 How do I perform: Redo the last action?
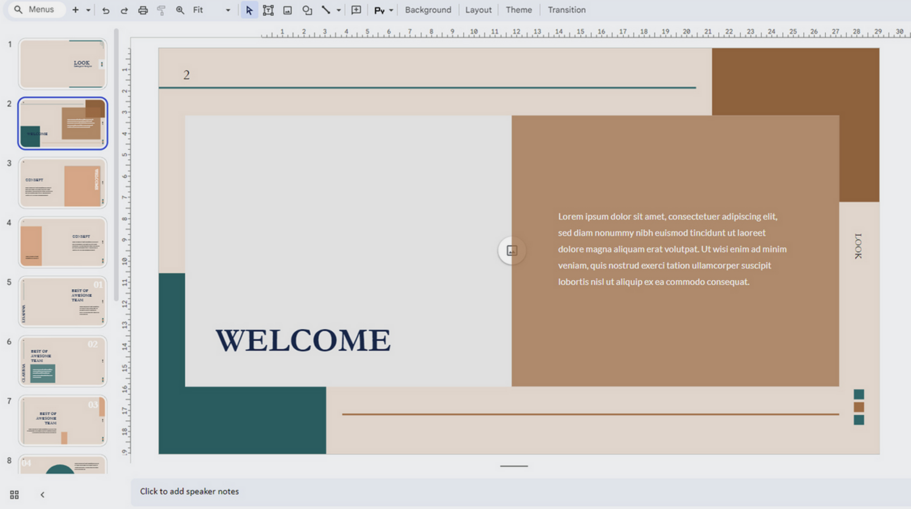point(124,10)
